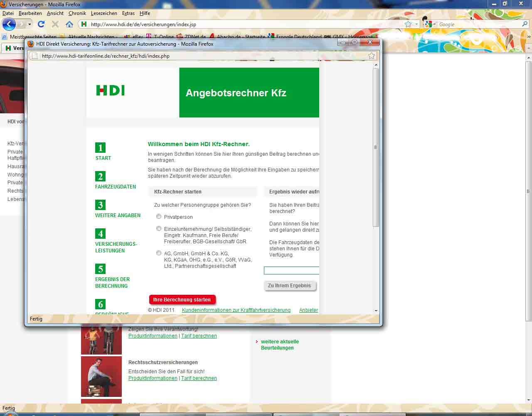Go back in the main Firefox window
Screen dimensions: 532x416
(9, 24)
